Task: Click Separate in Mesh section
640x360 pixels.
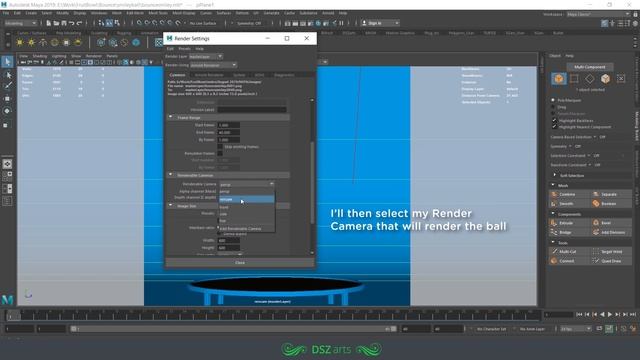Action: click(611, 194)
